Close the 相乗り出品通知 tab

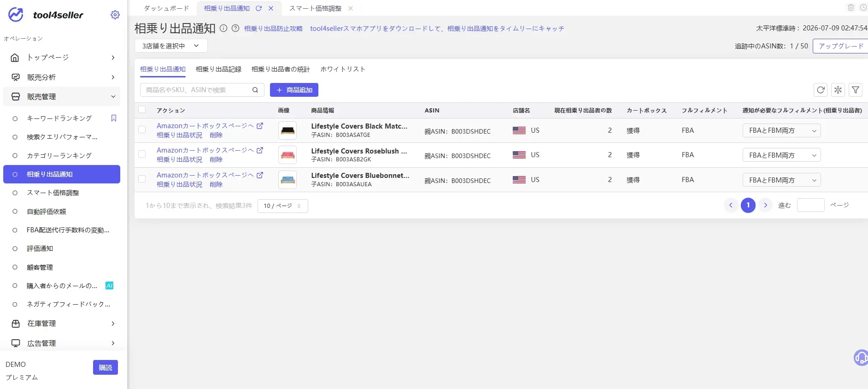[x=271, y=8]
